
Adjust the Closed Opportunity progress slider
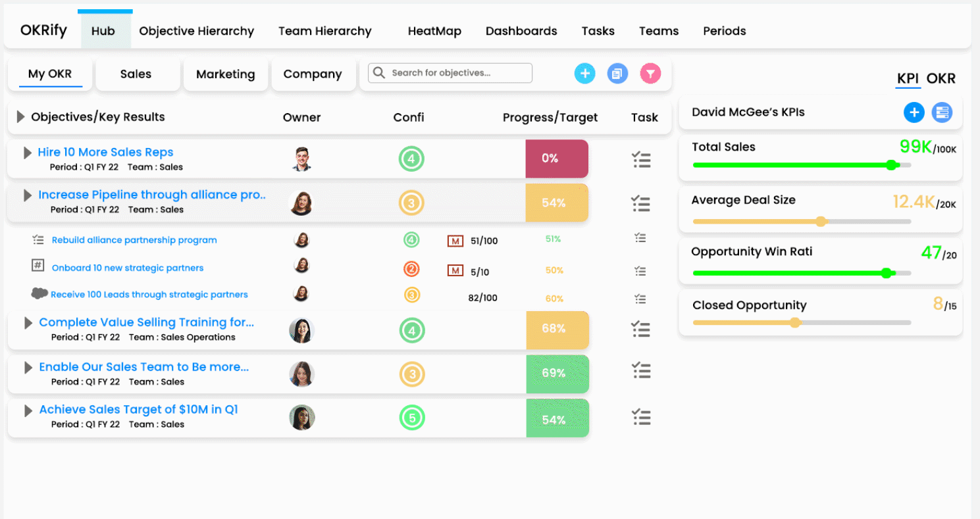795,322
